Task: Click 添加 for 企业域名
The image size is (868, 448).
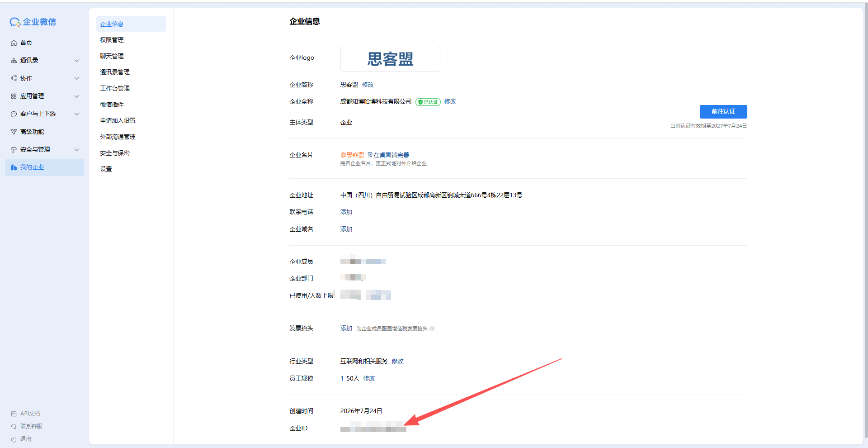Action: tap(346, 229)
